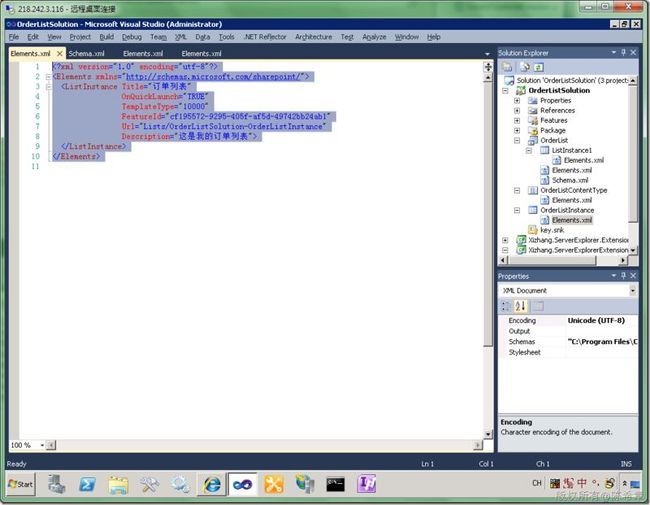Open the 100 % zoom dropdown
Screen dimensions: 650x505
click(42, 445)
